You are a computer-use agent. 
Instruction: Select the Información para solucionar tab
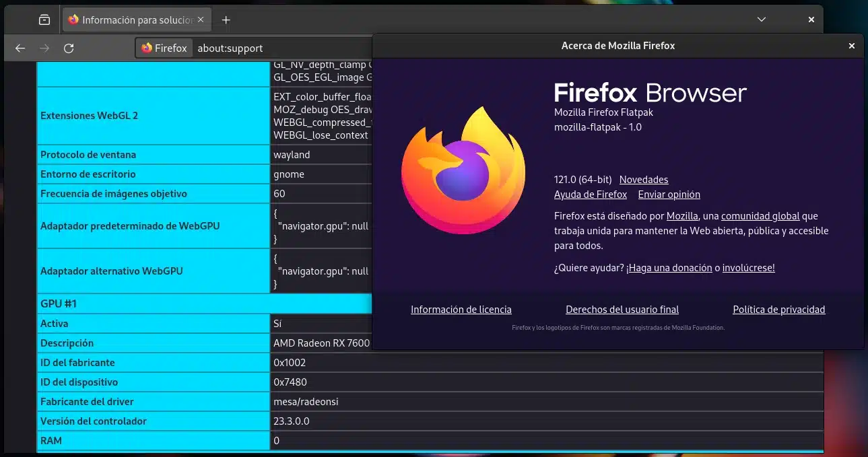[x=137, y=20]
